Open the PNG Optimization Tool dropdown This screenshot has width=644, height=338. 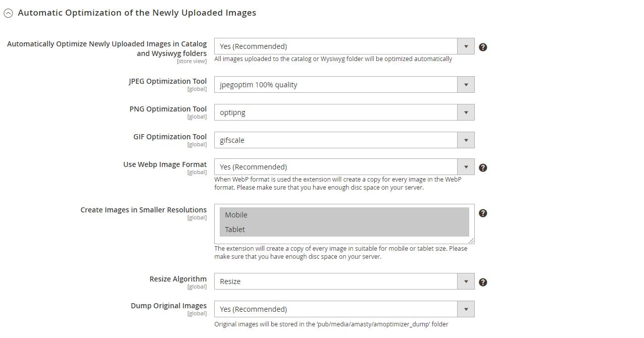point(344,112)
